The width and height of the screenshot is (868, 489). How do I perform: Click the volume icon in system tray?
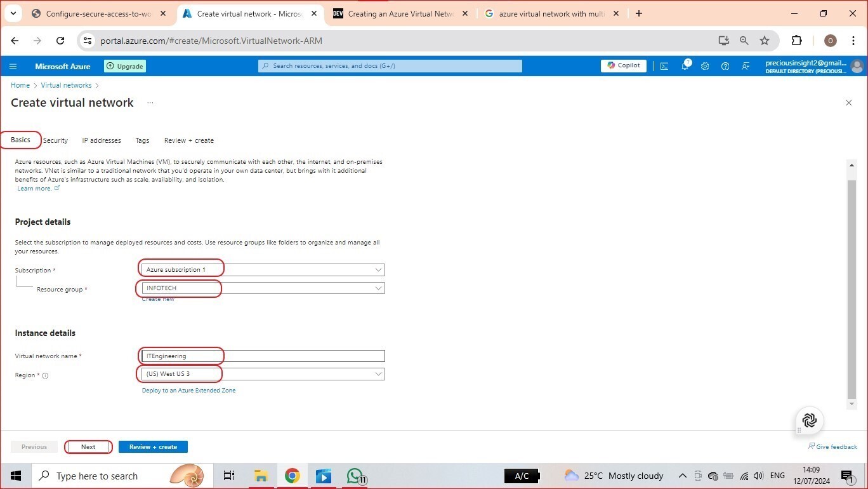coord(758,476)
